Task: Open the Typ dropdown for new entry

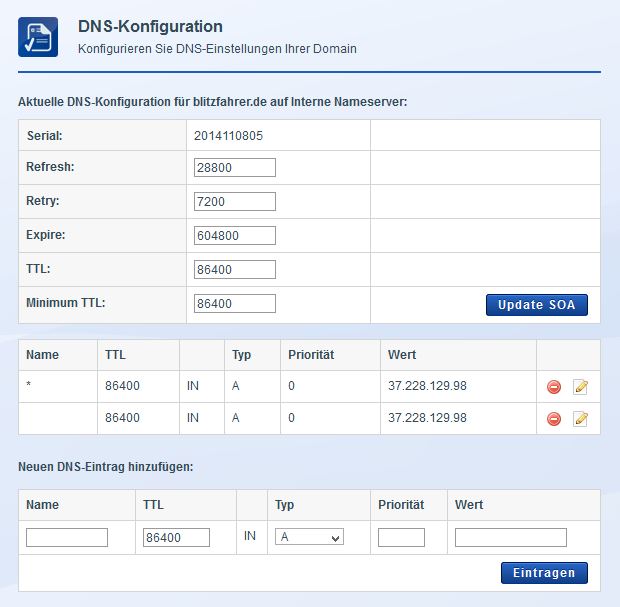Action: click(x=309, y=538)
